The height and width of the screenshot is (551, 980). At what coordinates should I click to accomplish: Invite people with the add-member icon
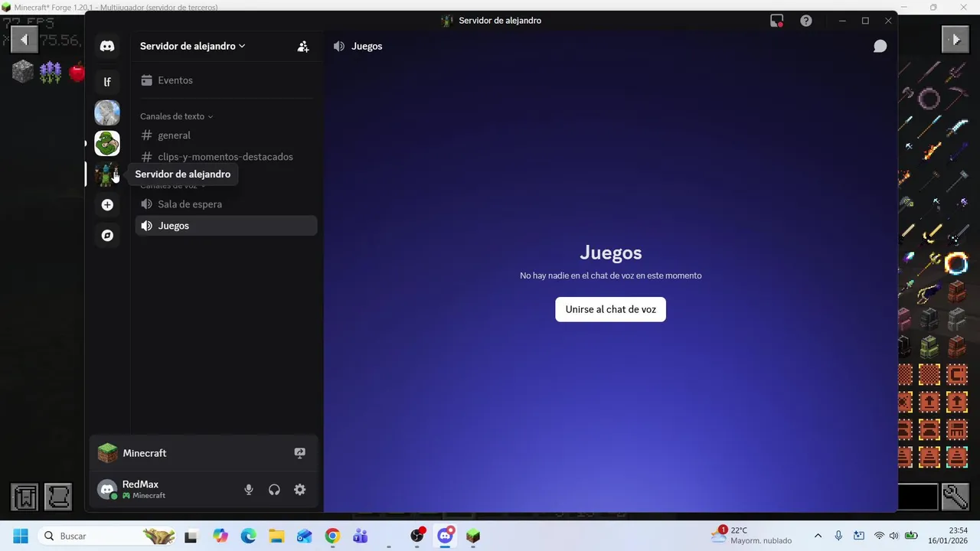pos(303,46)
